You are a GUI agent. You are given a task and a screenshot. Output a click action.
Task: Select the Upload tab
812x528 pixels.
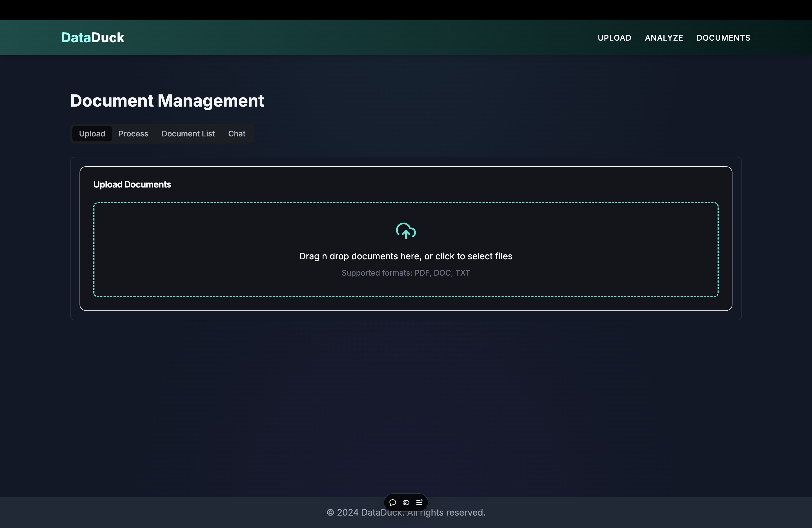point(92,134)
